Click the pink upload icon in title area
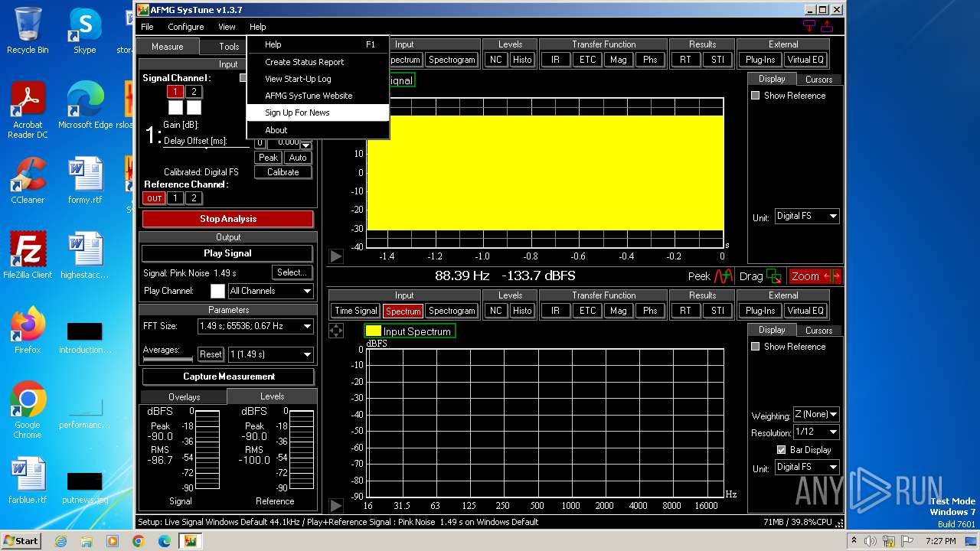980x551 pixels. point(827,26)
